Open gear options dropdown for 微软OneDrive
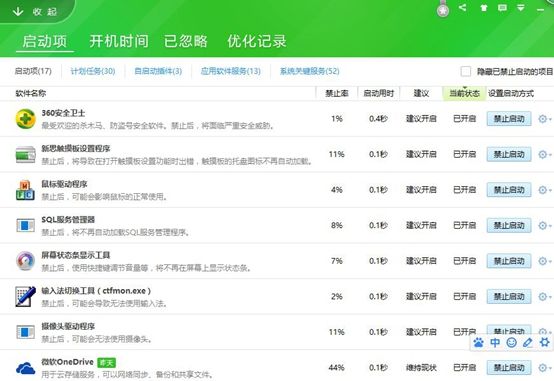The width and height of the screenshot is (554, 381). point(544,368)
